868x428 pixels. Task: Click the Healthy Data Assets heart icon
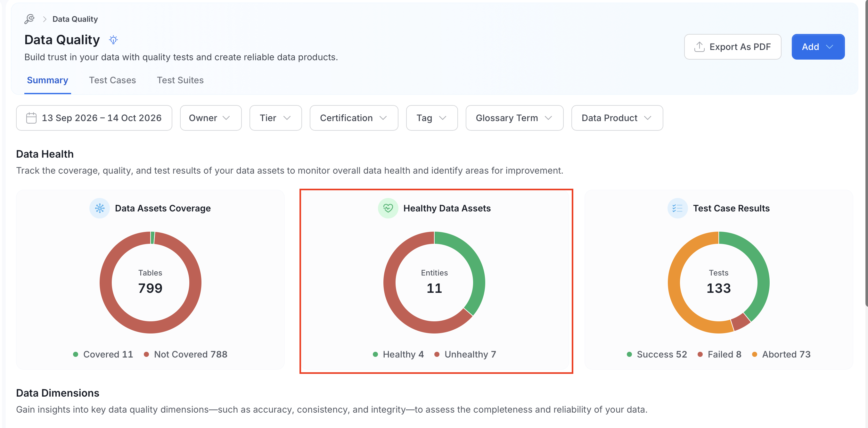388,208
